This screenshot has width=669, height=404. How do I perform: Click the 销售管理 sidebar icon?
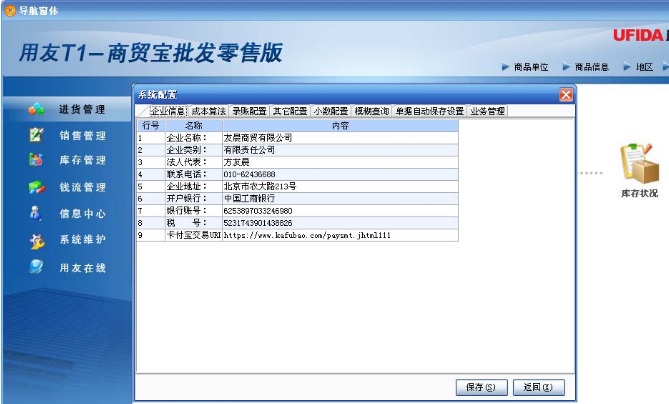[36, 135]
